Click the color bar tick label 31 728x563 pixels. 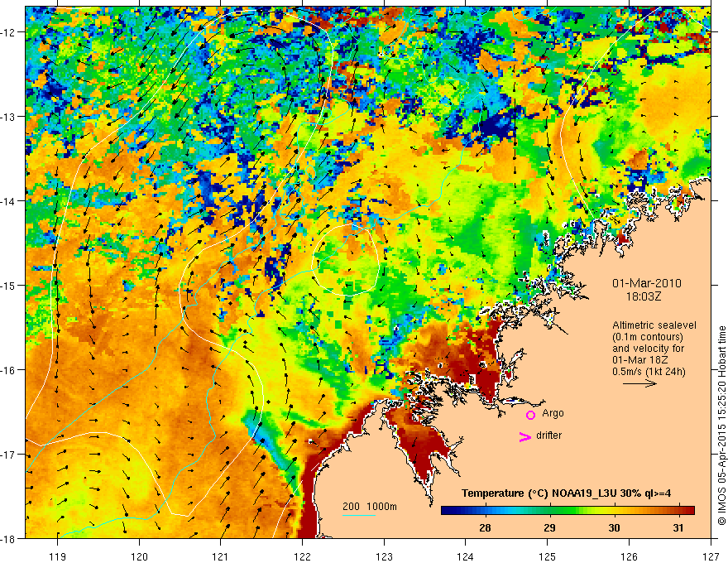click(678, 527)
